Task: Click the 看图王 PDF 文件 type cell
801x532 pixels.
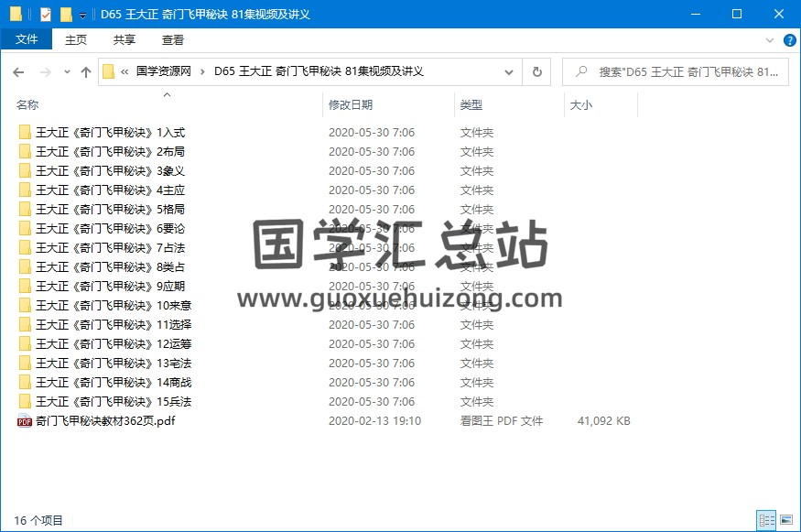Action: coord(501,421)
